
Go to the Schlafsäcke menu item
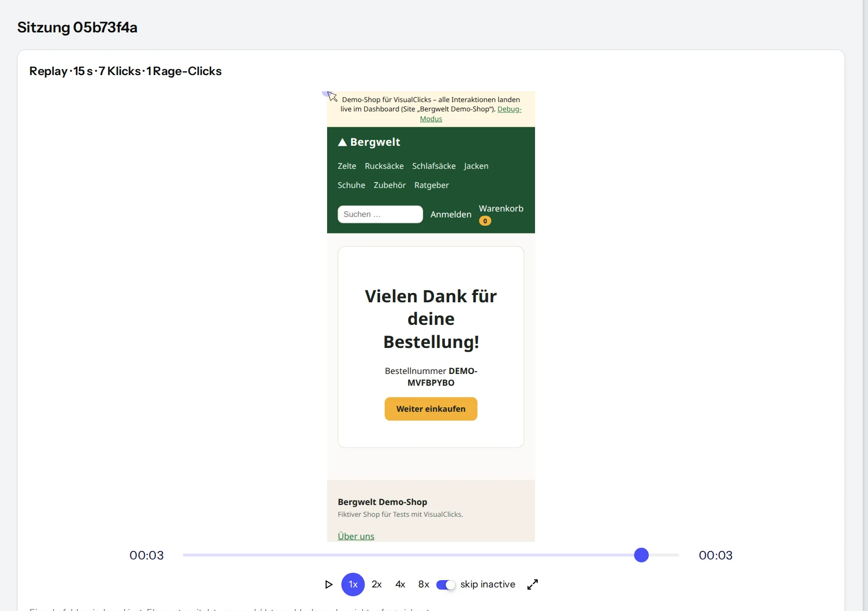point(434,166)
